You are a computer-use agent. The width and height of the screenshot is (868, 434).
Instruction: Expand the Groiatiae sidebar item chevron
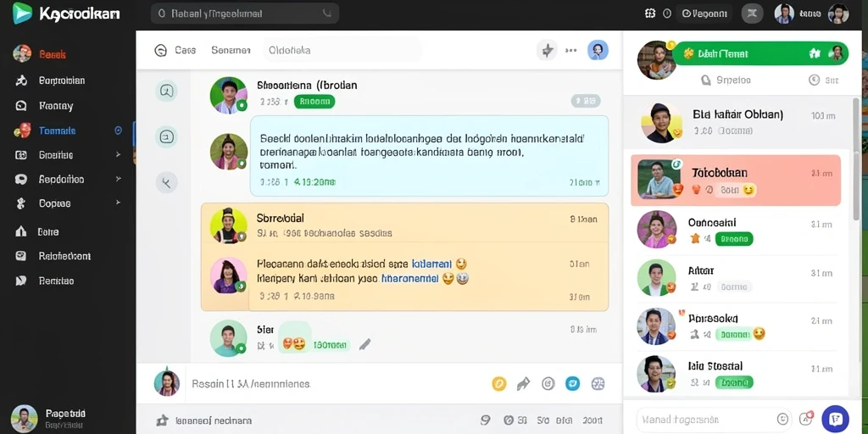[x=118, y=155]
